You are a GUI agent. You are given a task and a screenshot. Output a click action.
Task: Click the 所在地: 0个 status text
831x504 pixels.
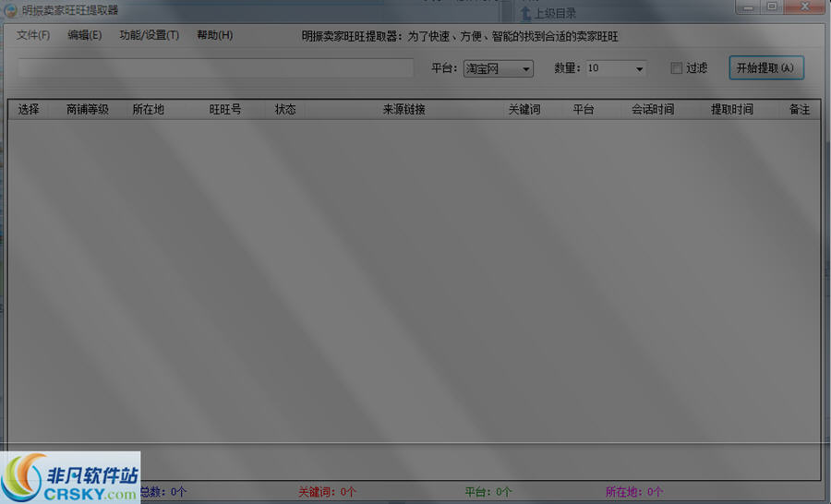click(x=633, y=492)
